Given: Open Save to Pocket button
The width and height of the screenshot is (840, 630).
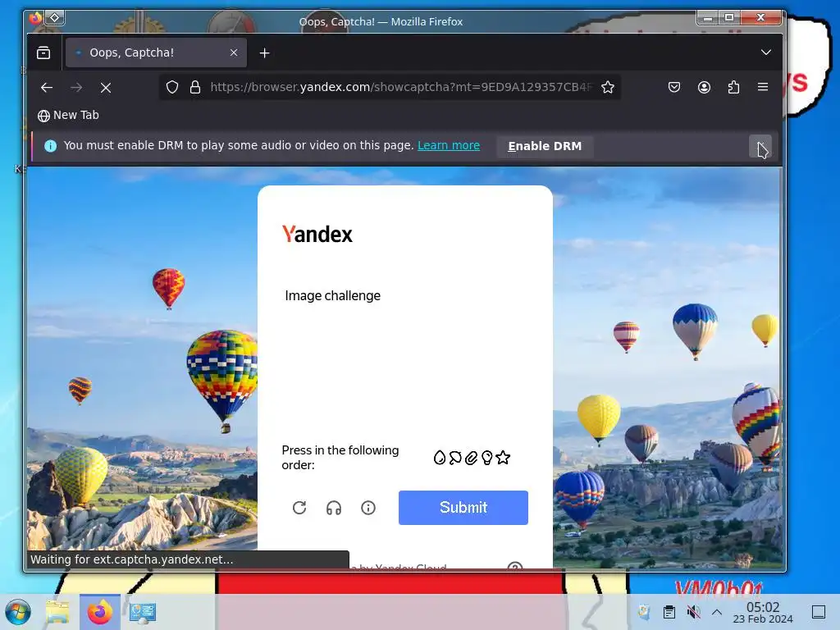Looking at the screenshot, I should click(x=674, y=87).
